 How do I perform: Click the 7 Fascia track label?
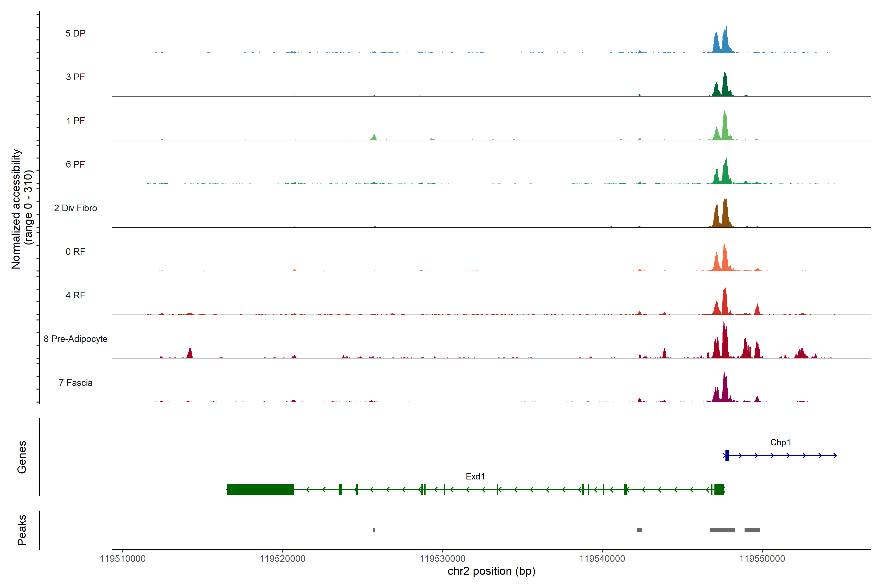pyautogui.click(x=75, y=383)
